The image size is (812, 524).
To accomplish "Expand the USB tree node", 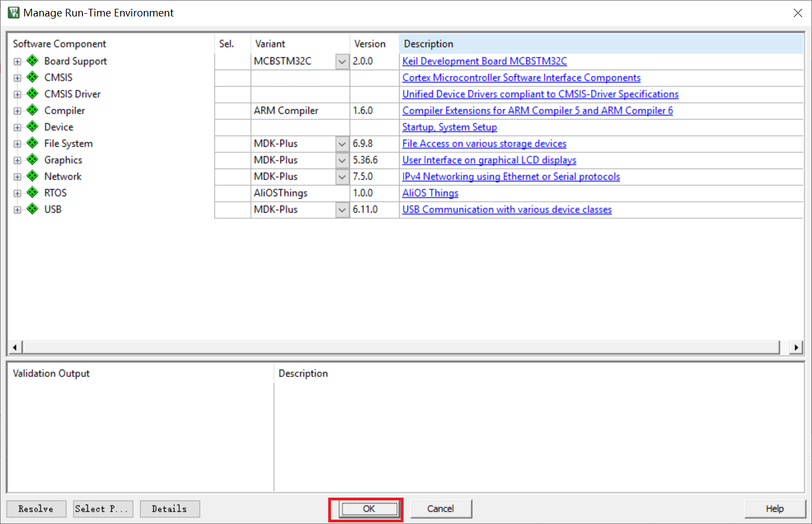I will pos(18,210).
